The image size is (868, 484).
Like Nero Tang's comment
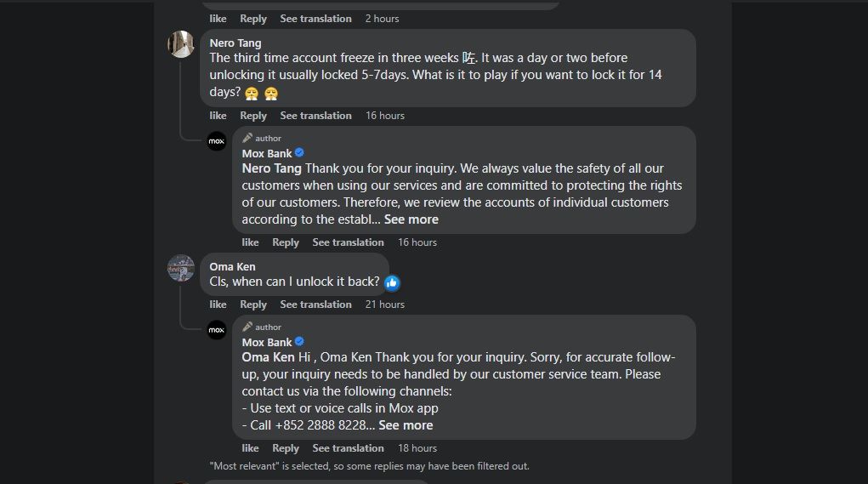218,116
